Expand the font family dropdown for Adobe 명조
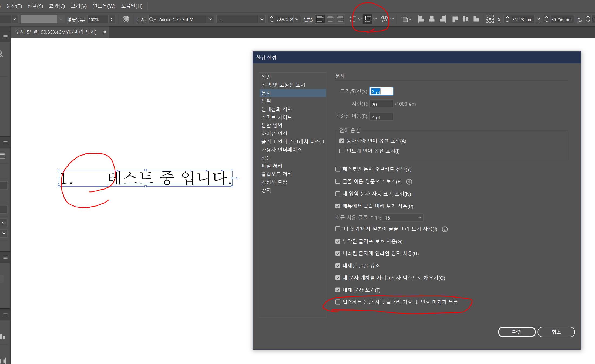The height and width of the screenshot is (364, 595). coord(210,19)
